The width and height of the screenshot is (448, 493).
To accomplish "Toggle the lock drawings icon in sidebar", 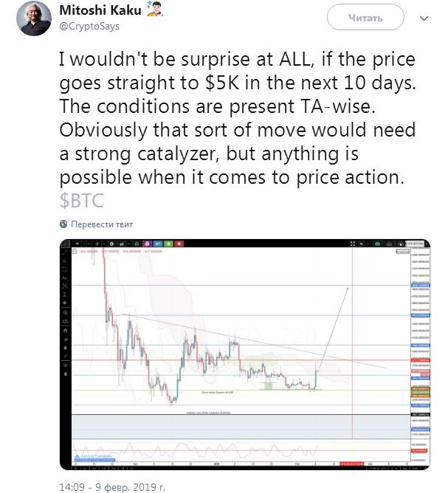I will (66, 348).
